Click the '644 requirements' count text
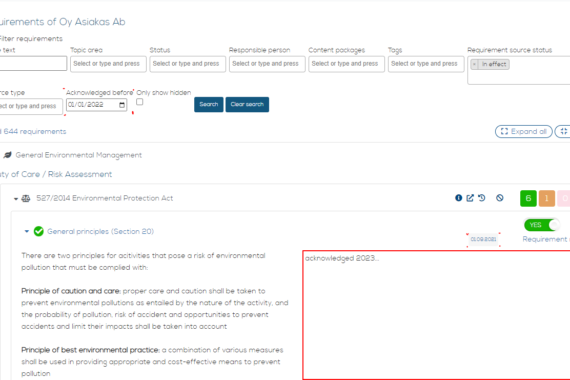The width and height of the screenshot is (570, 380). click(34, 132)
